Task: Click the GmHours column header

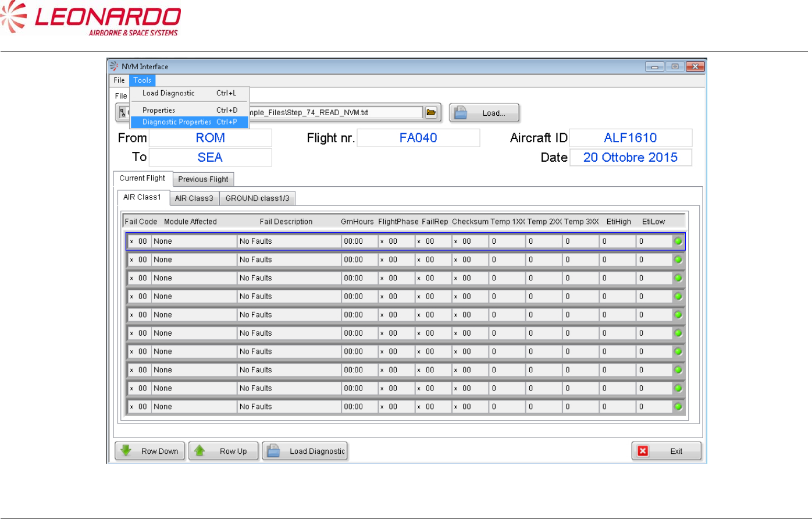Action: (357, 222)
